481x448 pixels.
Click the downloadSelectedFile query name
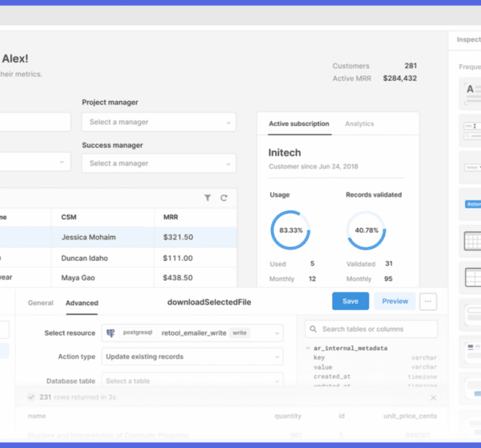coord(209,302)
